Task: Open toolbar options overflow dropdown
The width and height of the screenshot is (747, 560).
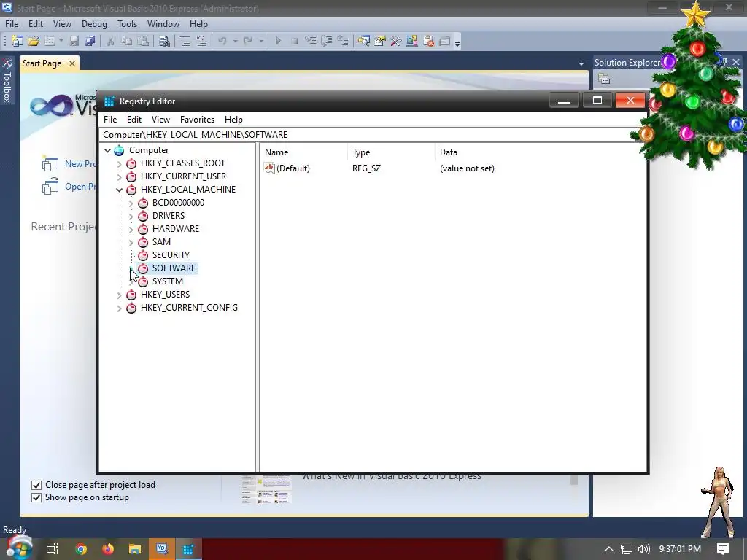Action: coord(457,43)
